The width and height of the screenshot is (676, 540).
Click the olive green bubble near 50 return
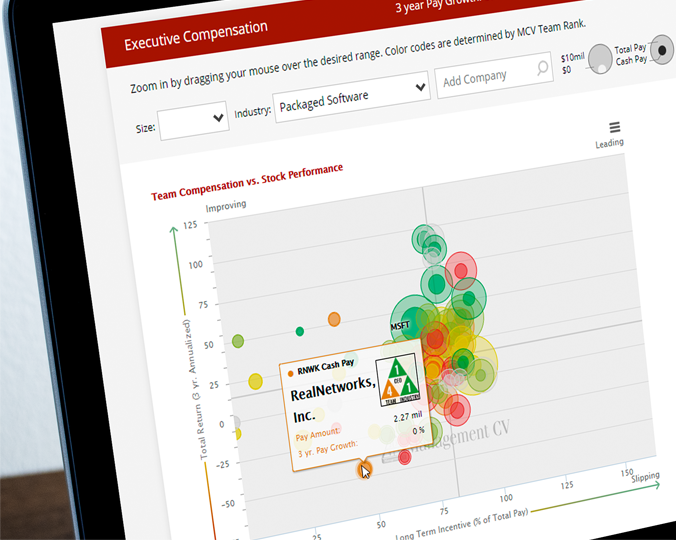(238, 341)
